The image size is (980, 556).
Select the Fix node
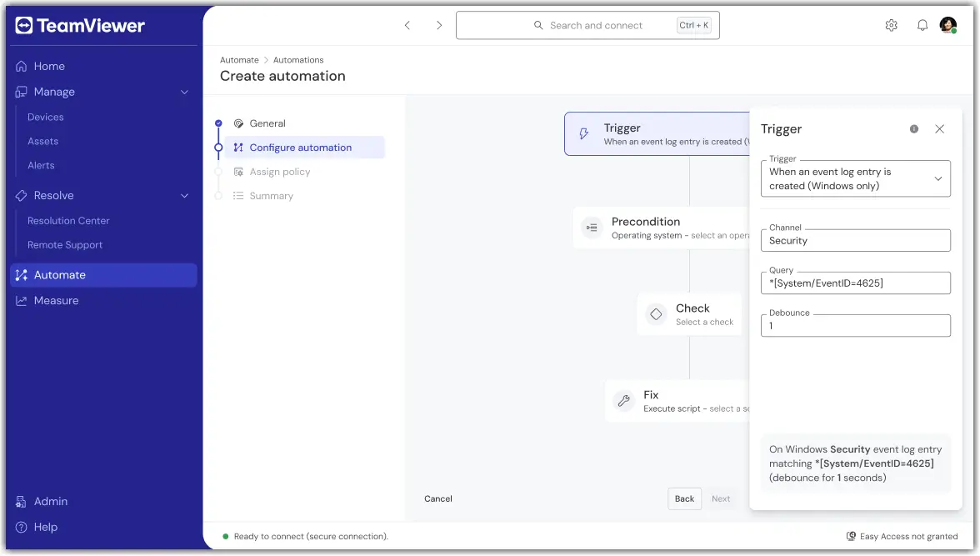[677, 401]
